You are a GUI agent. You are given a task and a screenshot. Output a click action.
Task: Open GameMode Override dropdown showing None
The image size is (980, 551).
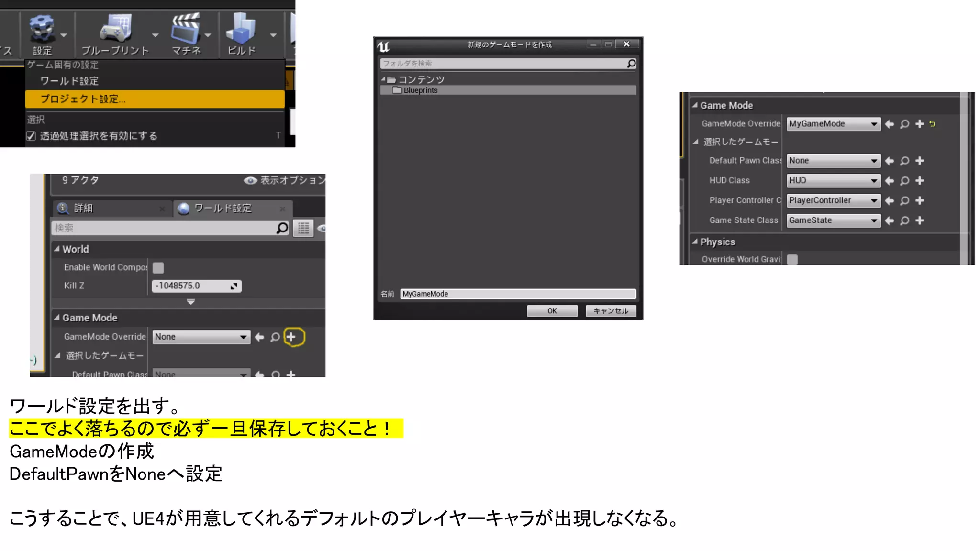201,337
